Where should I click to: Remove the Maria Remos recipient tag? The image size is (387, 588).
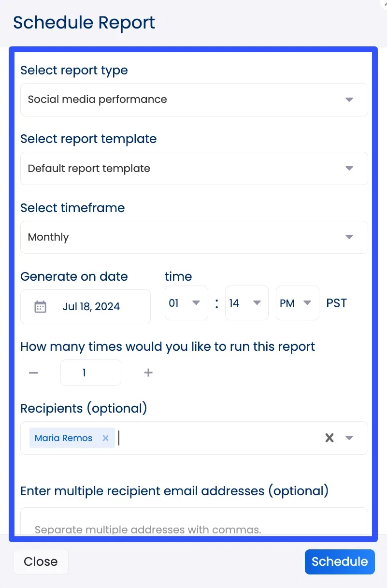(x=105, y=438)
